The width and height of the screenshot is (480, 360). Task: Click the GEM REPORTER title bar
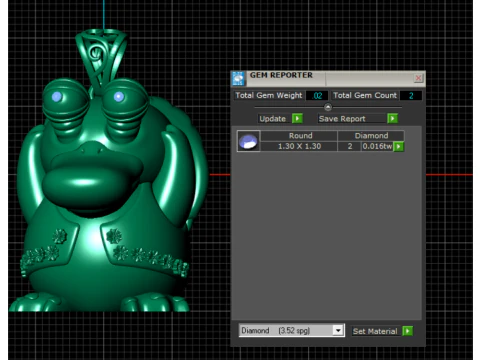tap(328, 79)
